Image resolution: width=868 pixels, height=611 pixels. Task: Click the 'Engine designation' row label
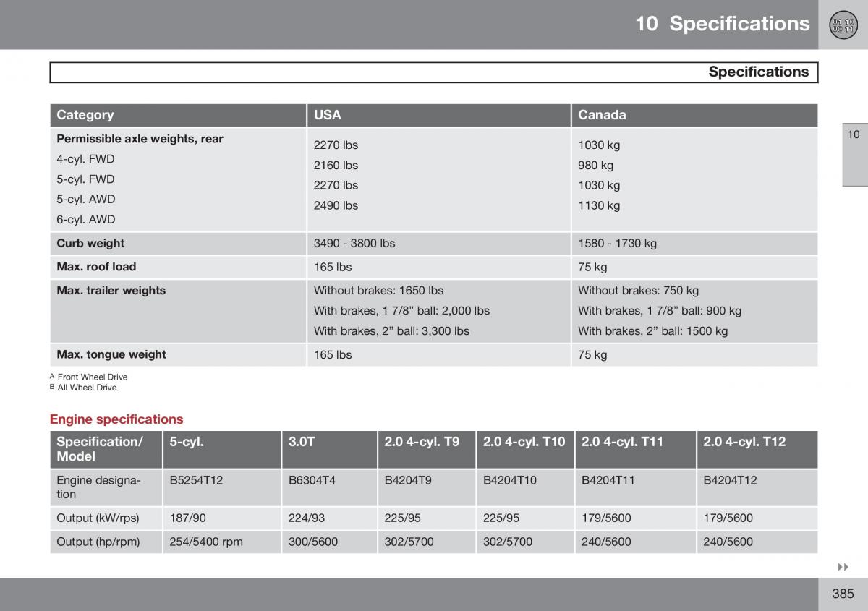tap(98, 487)
